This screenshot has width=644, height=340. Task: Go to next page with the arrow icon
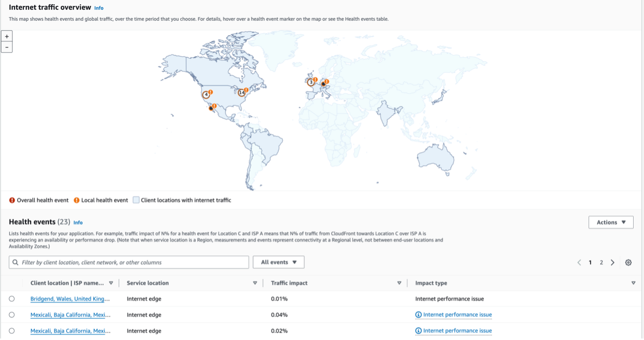tap(612, 262)
